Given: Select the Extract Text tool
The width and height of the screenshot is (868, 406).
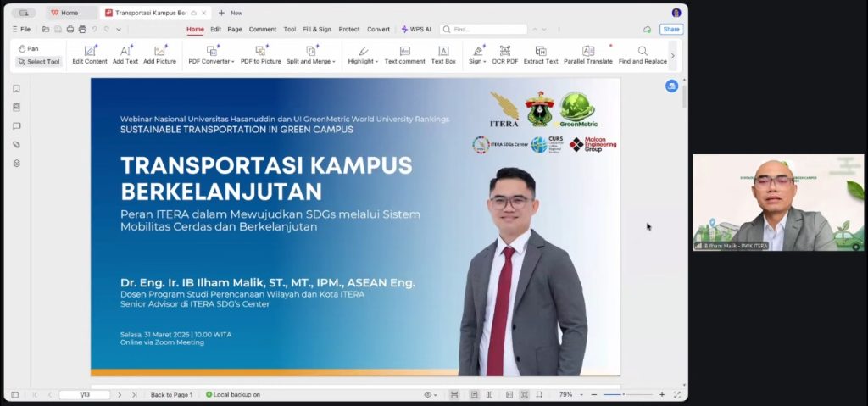Looking at the screenshot, I should coord(541,55).
